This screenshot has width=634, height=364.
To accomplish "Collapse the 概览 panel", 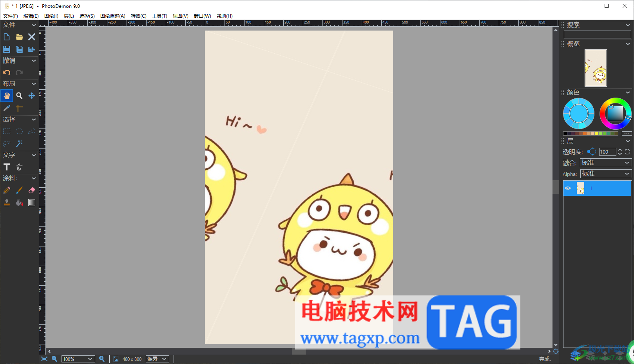I will tap(628, 44).
